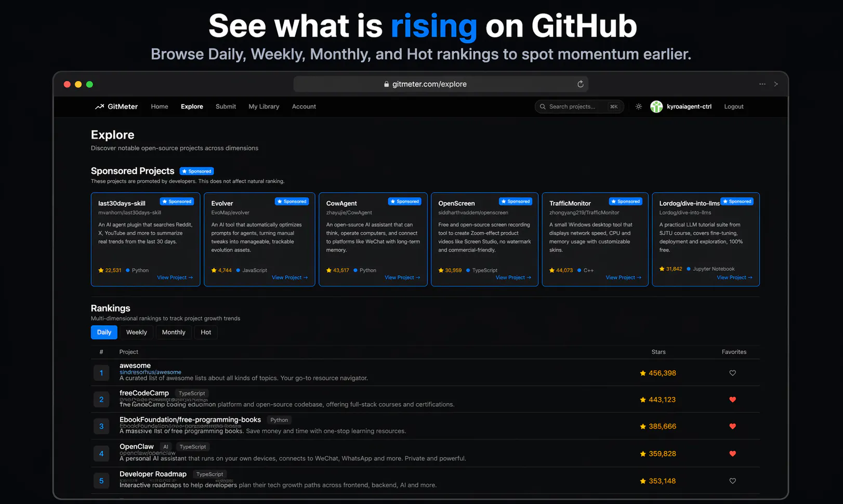Focus the Search projects input field

pos(579,107)
